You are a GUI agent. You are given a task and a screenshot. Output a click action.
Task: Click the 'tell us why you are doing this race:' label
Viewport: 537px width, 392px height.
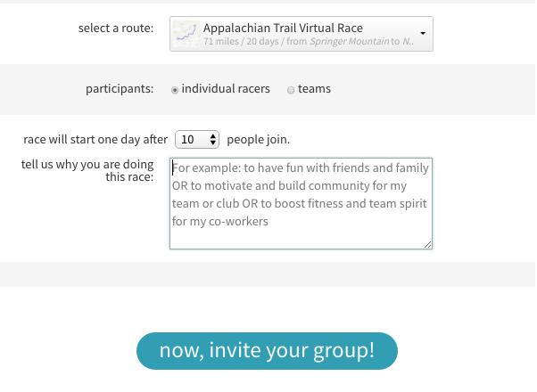87,170
